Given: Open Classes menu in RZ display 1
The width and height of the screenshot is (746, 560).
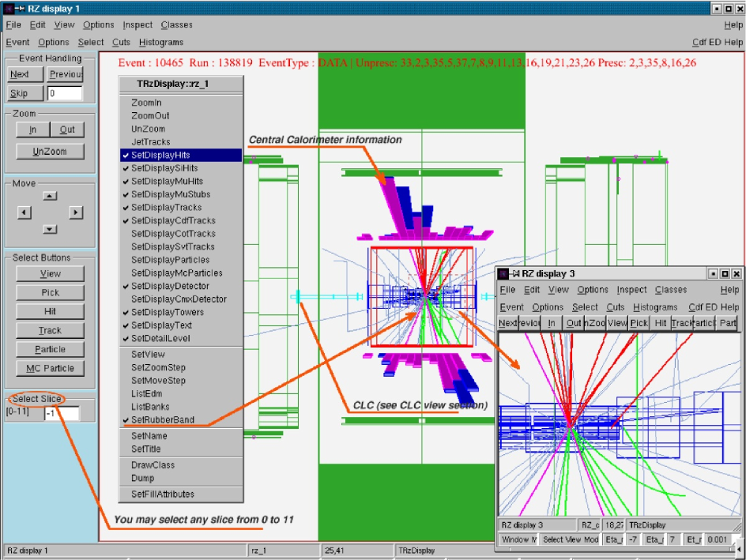Looking at the screenshot, I should click(x=176, y=24).
